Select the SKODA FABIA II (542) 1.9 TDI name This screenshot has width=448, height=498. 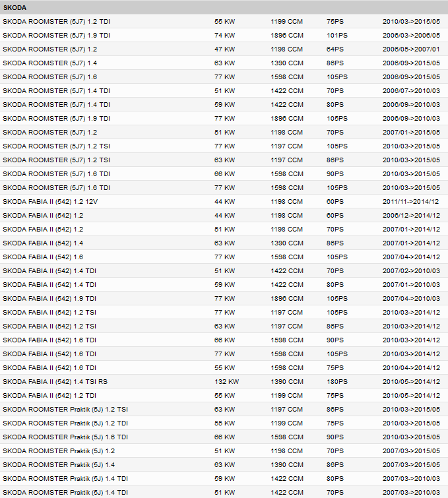49,299
